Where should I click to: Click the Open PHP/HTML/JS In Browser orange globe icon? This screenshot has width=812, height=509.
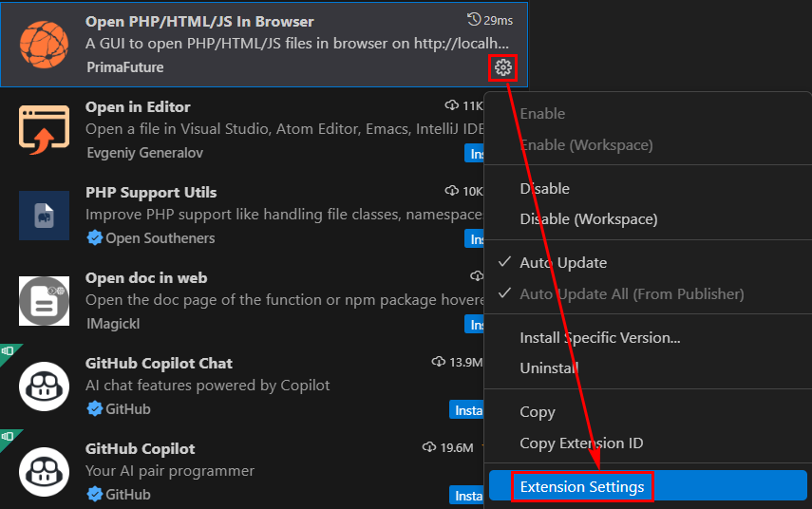coord(44,45)
